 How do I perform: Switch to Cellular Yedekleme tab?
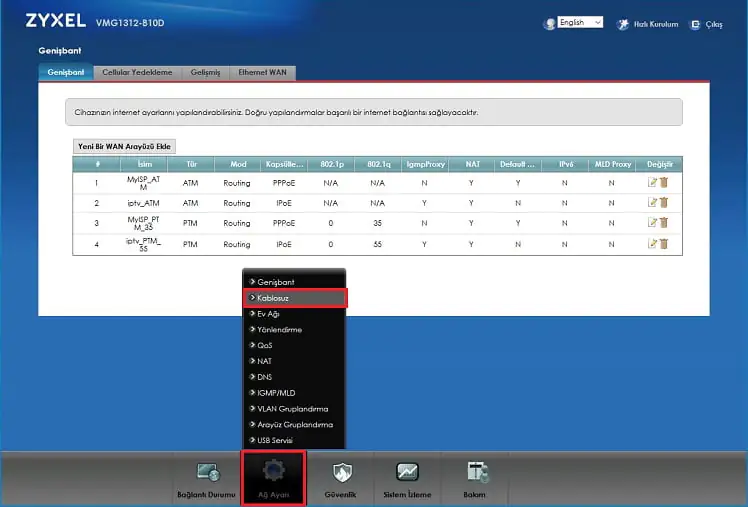tap(137, 73)
